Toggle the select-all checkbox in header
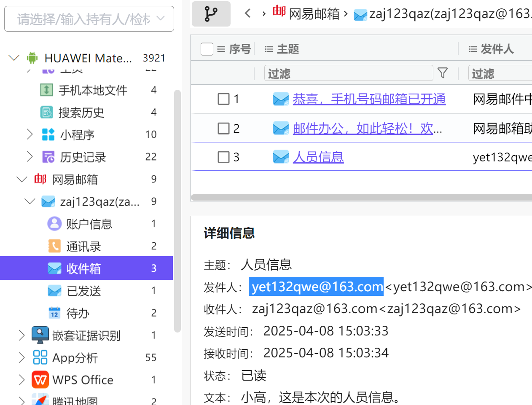Viewport: 532px width, 405px height. pyautogui.click(x=207, y=49)
